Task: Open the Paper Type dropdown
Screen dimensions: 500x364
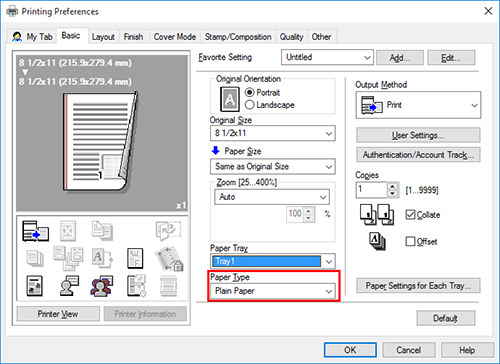Action: [x=273, y=291]
